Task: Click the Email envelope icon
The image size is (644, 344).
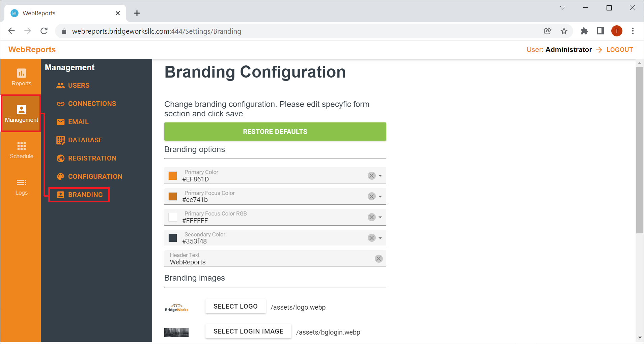Action: (61, 122)
